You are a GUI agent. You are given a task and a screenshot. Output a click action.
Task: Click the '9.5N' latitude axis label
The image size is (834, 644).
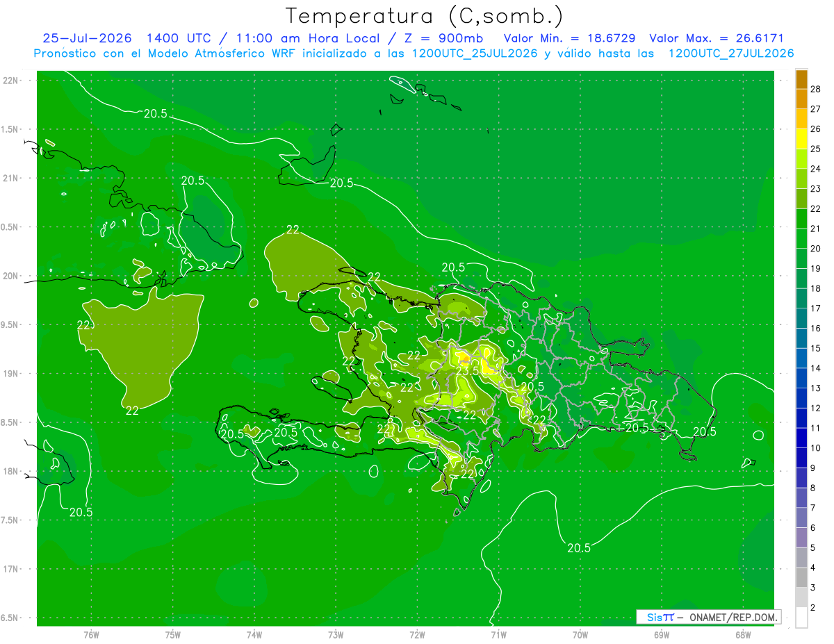click(x=9, y=325)
